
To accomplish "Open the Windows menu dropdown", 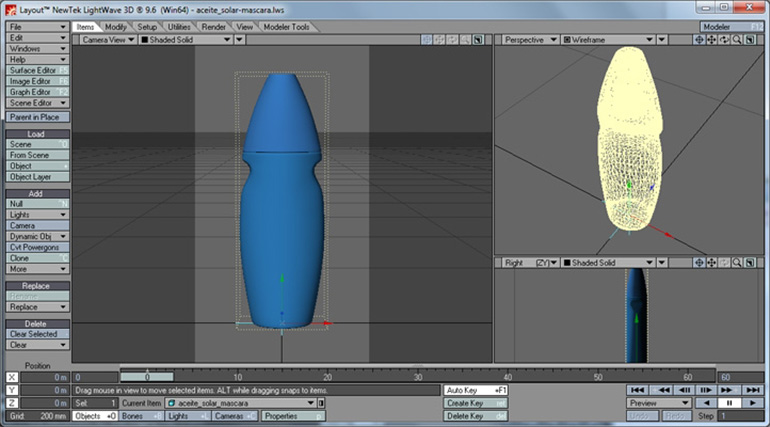I will tap(37, 49).
